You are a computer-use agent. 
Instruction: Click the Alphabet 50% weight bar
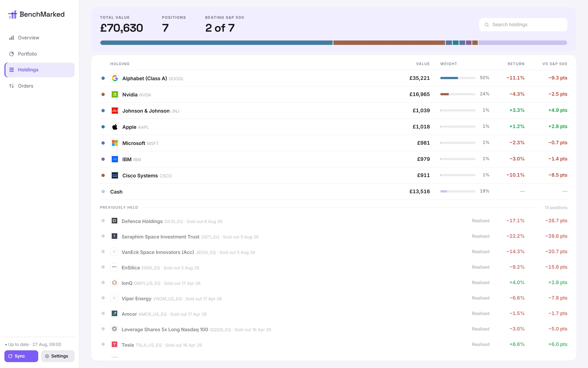point(458,78)
